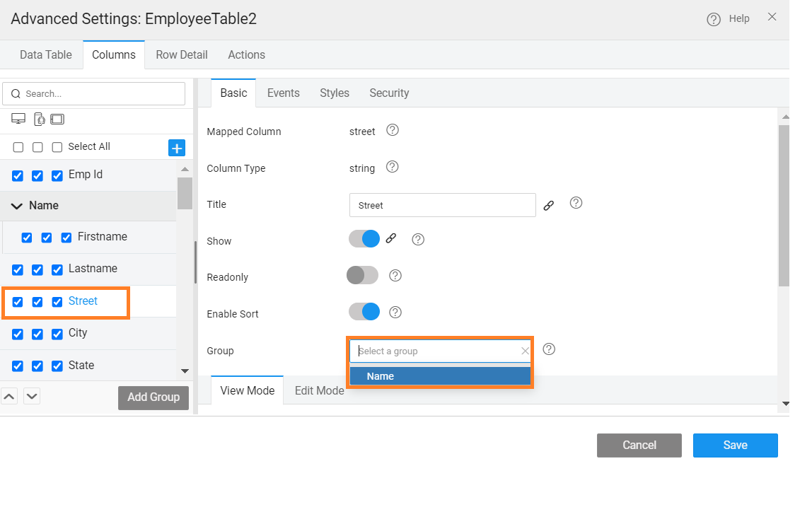
Task: Switch to the Row Detail tab
Action: tap(182, 54)
